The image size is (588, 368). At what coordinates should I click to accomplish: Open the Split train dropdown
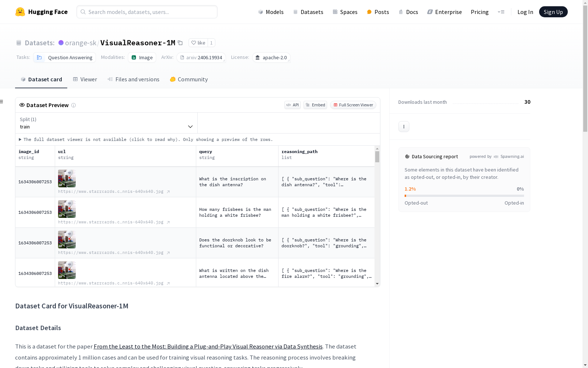click(x=107, y=123)
